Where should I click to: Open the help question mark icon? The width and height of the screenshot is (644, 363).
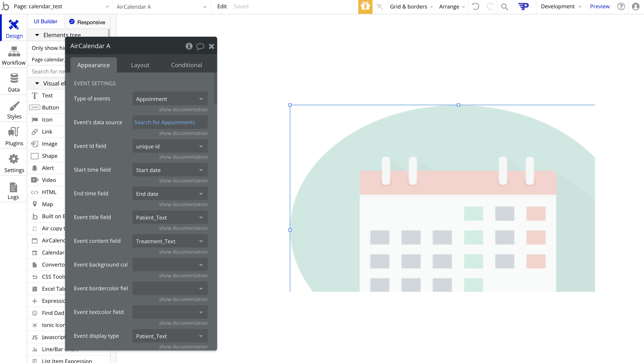(621, 6)
